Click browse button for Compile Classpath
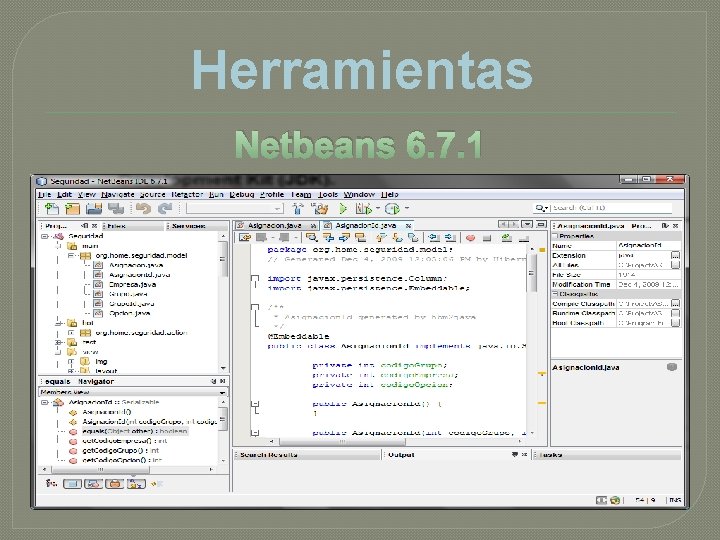Viewport: 720px width, 540px height. click(x=675, y=304)
